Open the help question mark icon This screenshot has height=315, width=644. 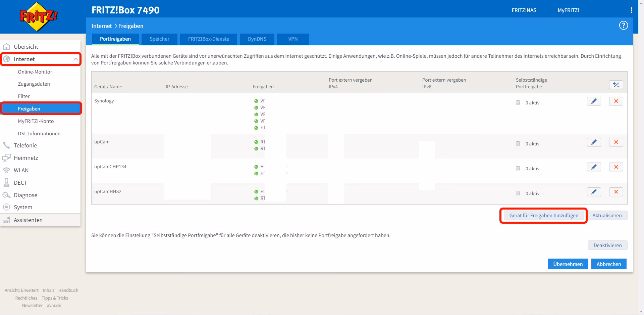click(623, 26)
